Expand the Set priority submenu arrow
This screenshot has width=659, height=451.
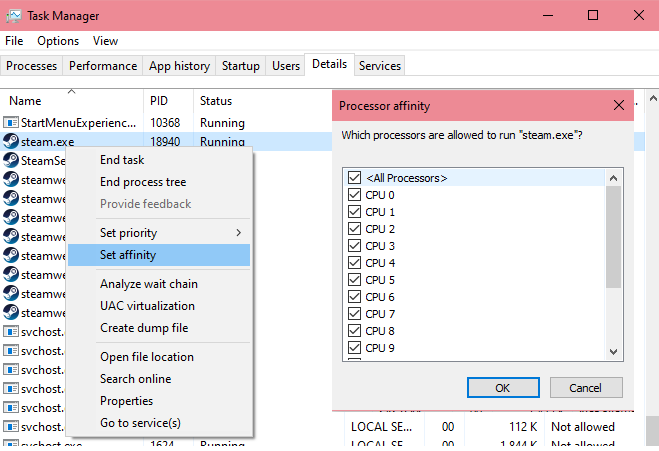click(x=239, y=233)
